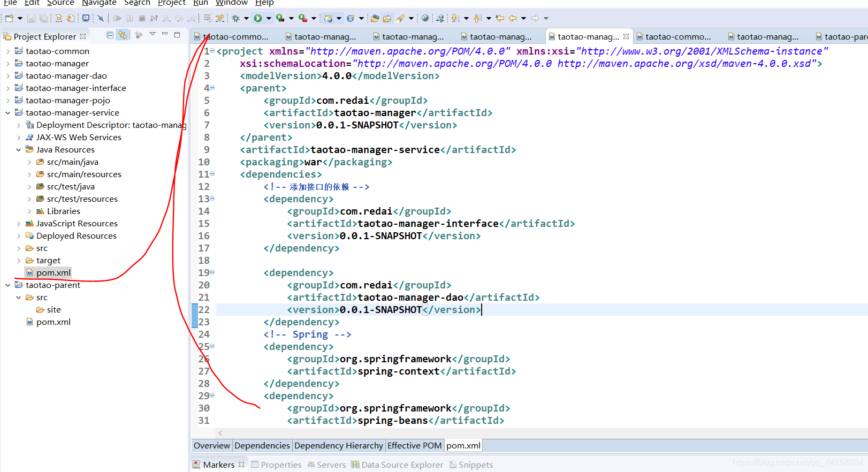
Task: Collapse the taotao-parent project
Action: coord(7,285)
